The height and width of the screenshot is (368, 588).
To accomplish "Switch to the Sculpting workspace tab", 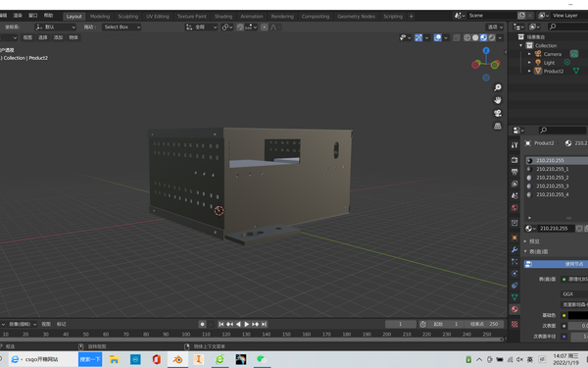I will pos(127,16).
